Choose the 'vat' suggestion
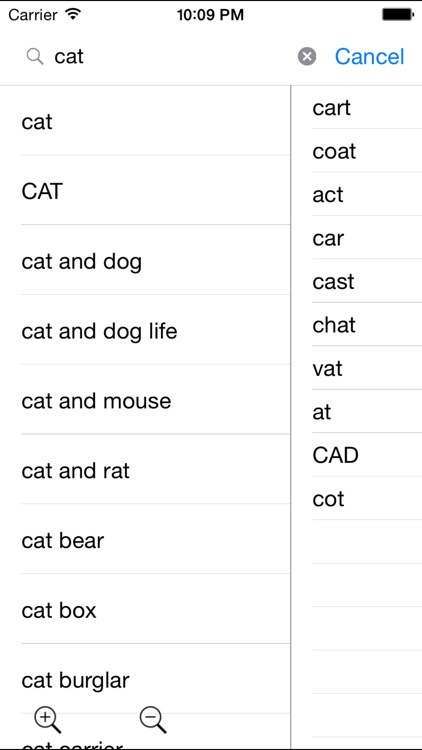 (x=356, y=368)
